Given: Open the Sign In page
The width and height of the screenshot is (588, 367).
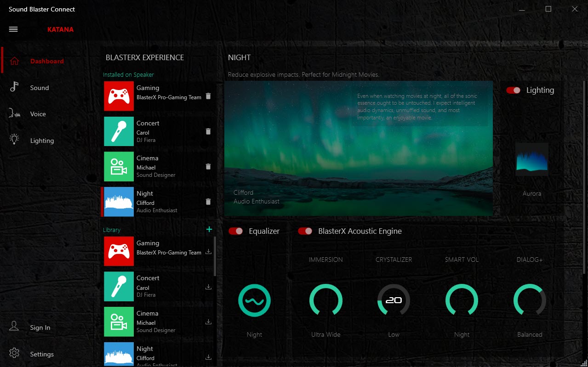Looking at the screenshot, I should (40, 327).
